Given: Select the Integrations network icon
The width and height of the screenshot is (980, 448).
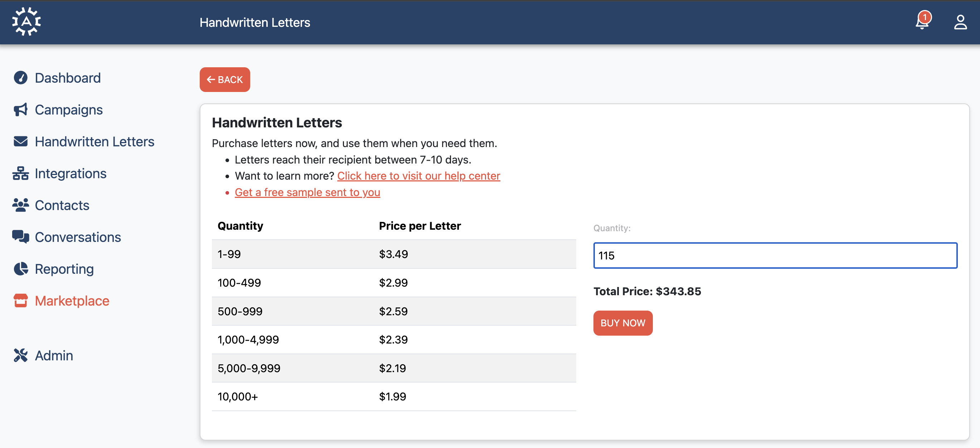Looking at the screenshot, I should [20, 174].
